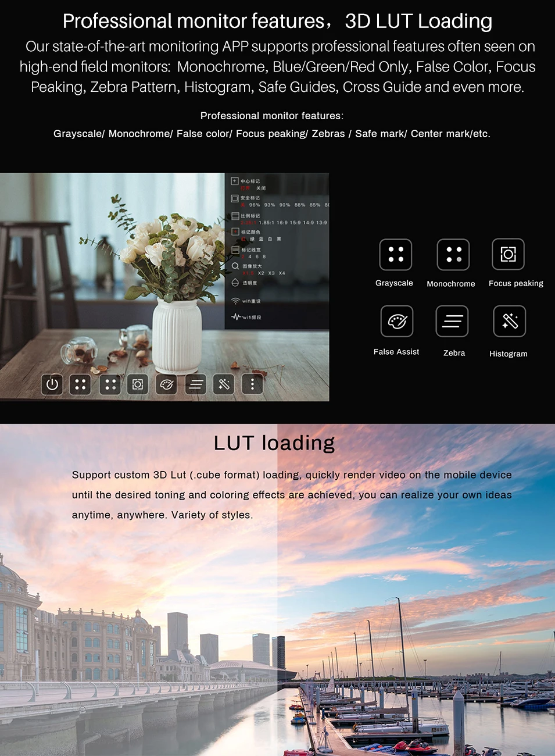Pick 黑 black as mark color
This screenshot has width=555, height=756.
tap(279, 239)
